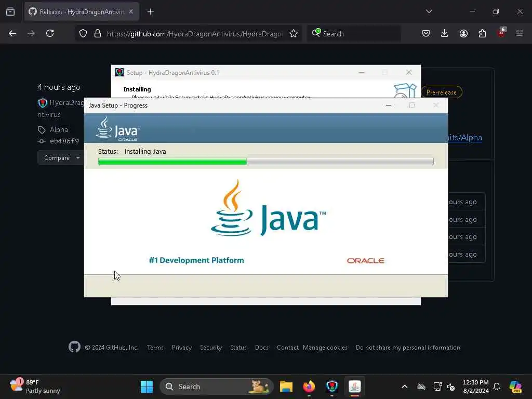Image resolution: width=532 pixels, height=399 pixels.
Task: Click the Firefox Search box
Action: (x=354, y=34)
